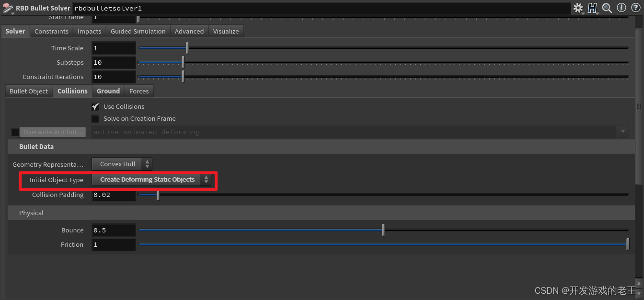Click the rbdbulletsolver1 name field

click(x=144, y=8)
